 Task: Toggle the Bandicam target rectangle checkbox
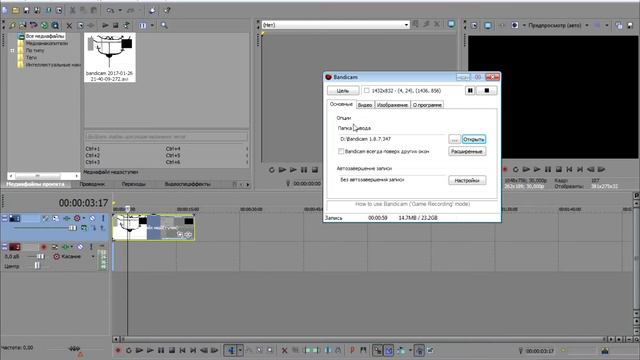tap(367, 91)
